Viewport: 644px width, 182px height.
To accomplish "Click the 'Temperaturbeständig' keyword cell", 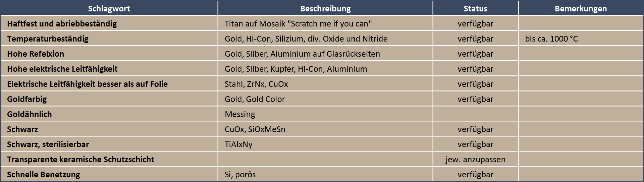I will point(109,39).
